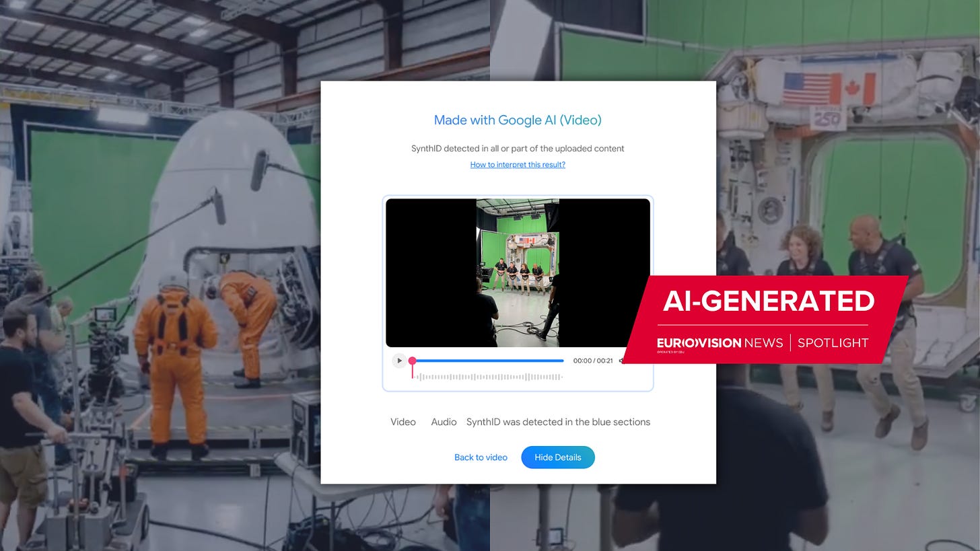Click the video progress scrubber handle
The height and width of the screenshot is (551, 980).
pyautogui.click(x=413, y=361)
